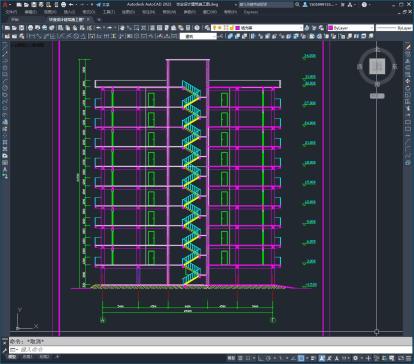
Task: Open the 文件(F) menu
Action: [11, 12]
